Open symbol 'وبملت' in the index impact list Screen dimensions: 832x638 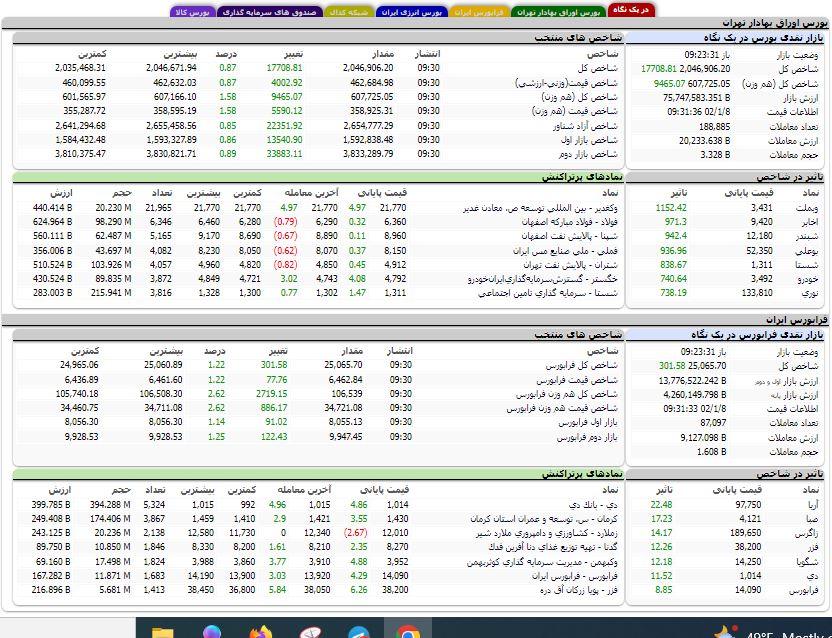pos(807,208)
